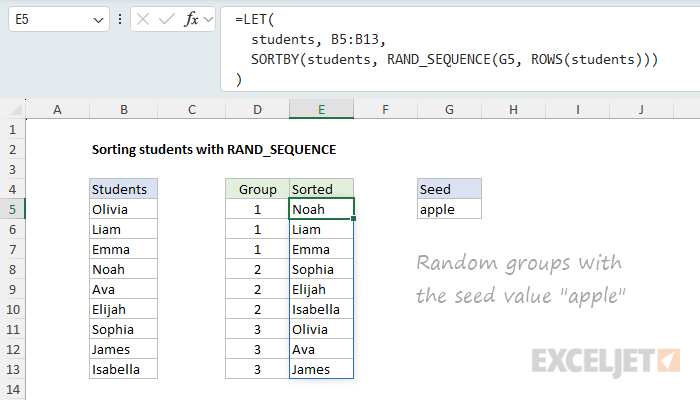
Task: Click 'Emma' in the Sorted column
Action: [321, 249]
